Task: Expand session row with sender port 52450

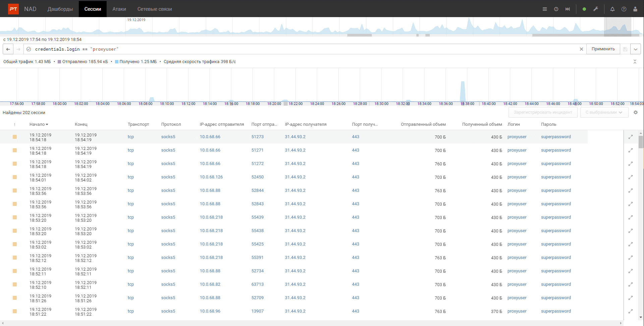Action: coord(631,177)
